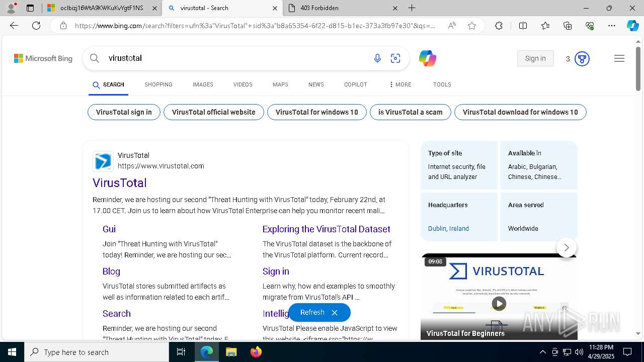
Task: Click the Bing search magnifier icon
Action: pyautogui.click(x=94, y=58)
